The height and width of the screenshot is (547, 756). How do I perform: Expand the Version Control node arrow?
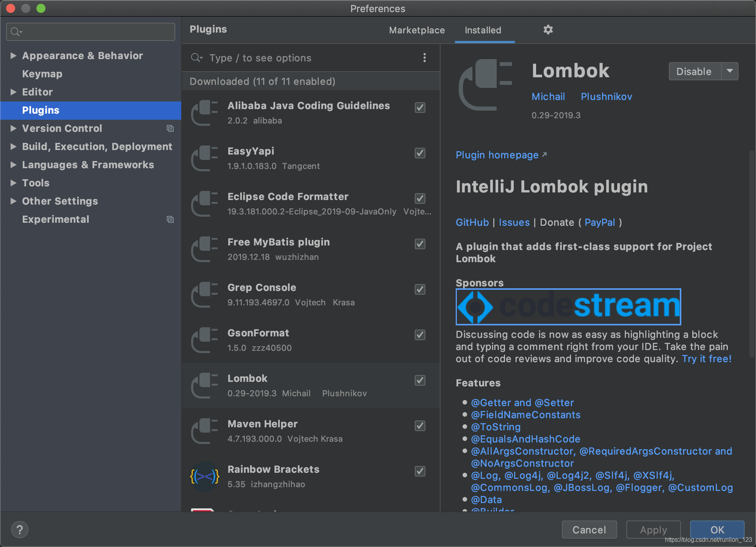coord(13,128)
